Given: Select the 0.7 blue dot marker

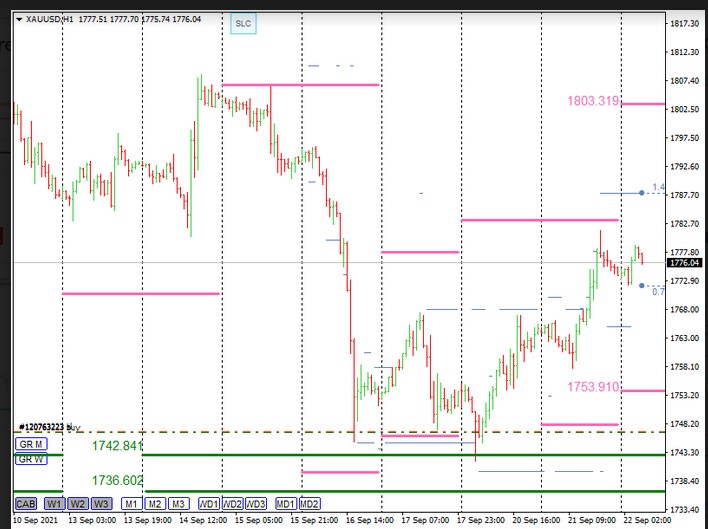Looking at the screenshot, I should (641, 286).
